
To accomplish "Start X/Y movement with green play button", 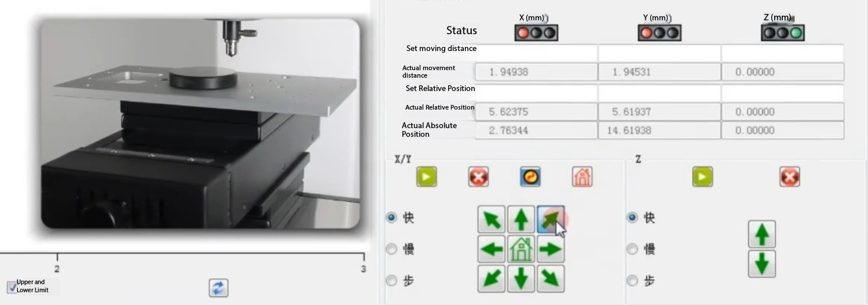I will click(x=426, y=177).
